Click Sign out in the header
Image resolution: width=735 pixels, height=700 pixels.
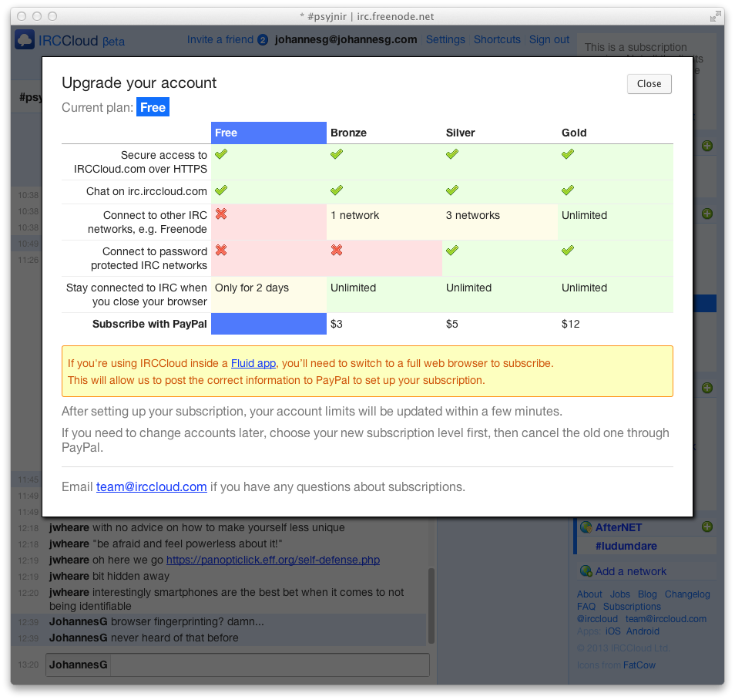pyautogui.click(x=549, y=39)
